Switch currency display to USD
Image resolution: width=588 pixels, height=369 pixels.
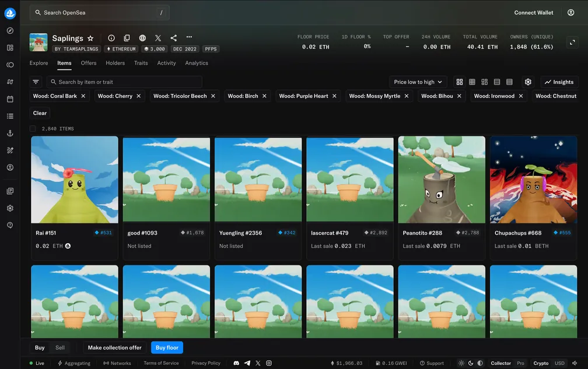click(x=559, y=363)
